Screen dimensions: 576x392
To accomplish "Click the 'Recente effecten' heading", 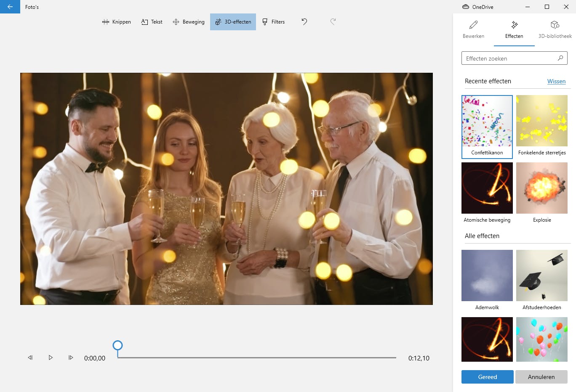I will 488,81.
